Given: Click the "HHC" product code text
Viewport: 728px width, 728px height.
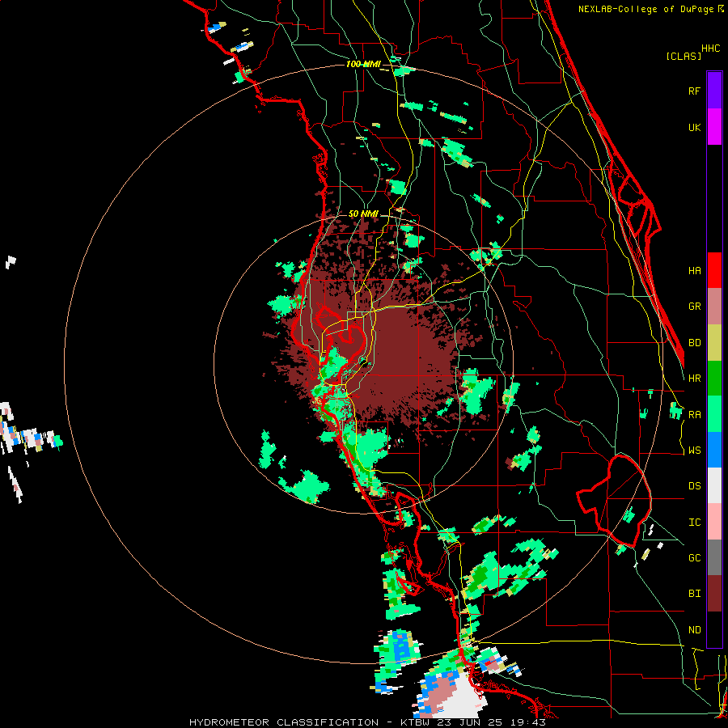Looking at the screenshot, I should (x=710, y=49).
